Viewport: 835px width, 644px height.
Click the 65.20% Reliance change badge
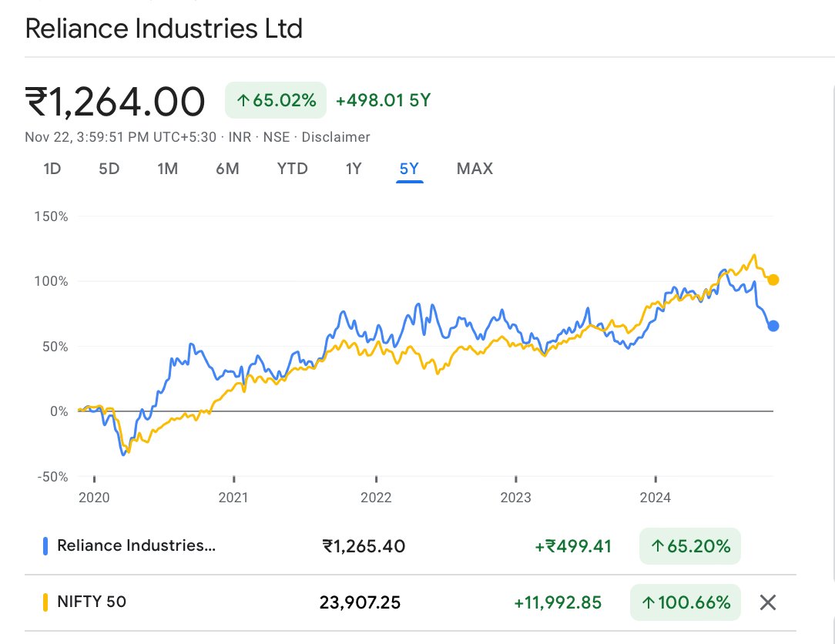click(x=690, y=546)
